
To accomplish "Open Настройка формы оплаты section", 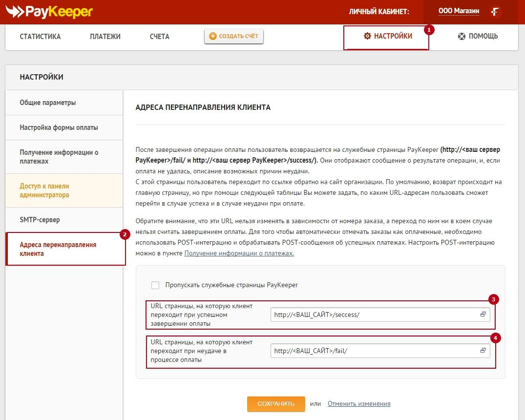I will coord(59,127).
